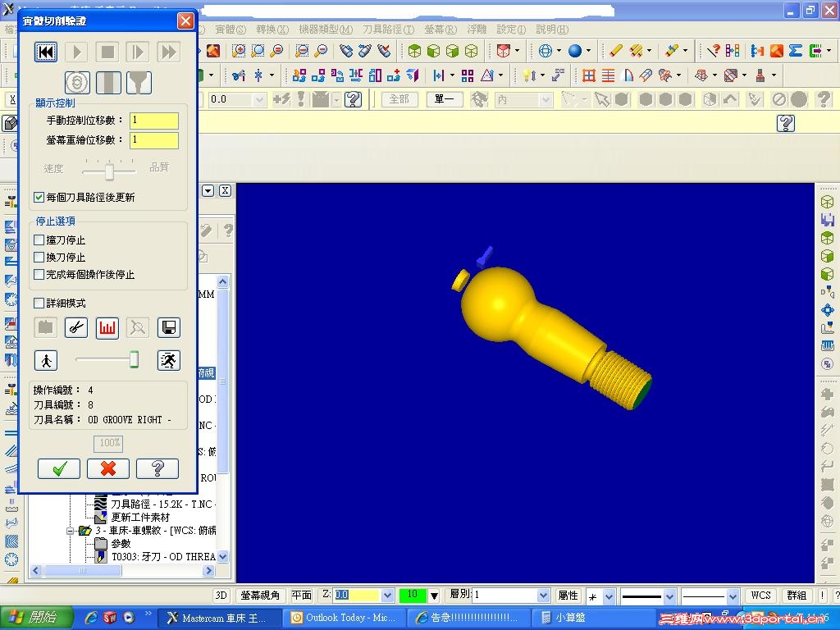
Task: Click the green checkmark OK button
Action: coord(59,468)
